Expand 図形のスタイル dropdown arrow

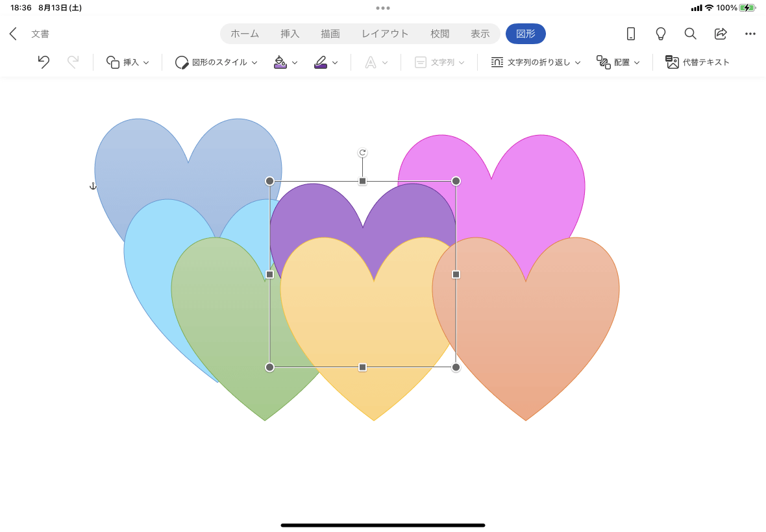(x=254, y=62)
